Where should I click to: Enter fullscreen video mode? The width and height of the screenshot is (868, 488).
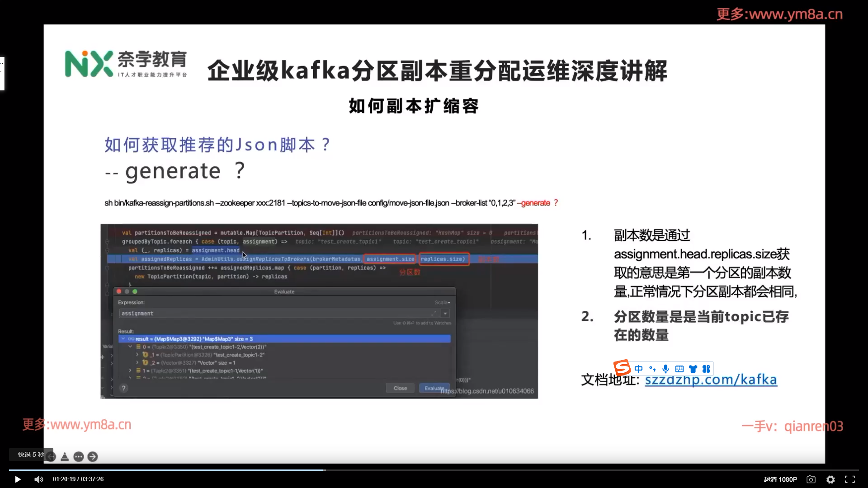point(850,479)
